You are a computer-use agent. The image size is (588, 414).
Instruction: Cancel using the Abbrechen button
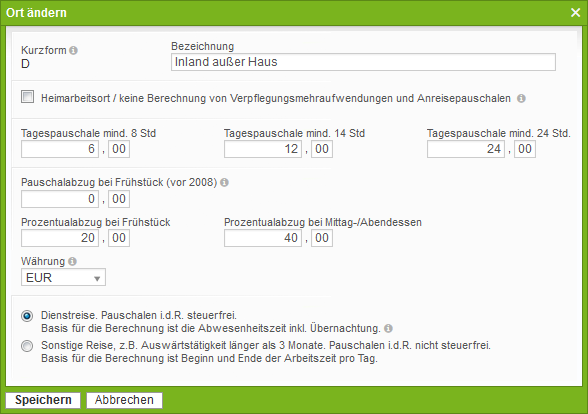point(124,400)
